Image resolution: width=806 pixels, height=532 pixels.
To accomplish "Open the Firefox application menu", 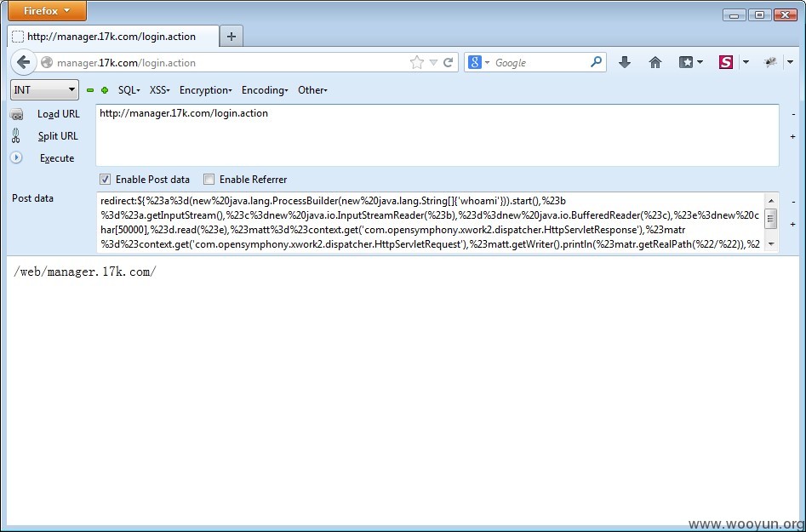I will 47,11.
